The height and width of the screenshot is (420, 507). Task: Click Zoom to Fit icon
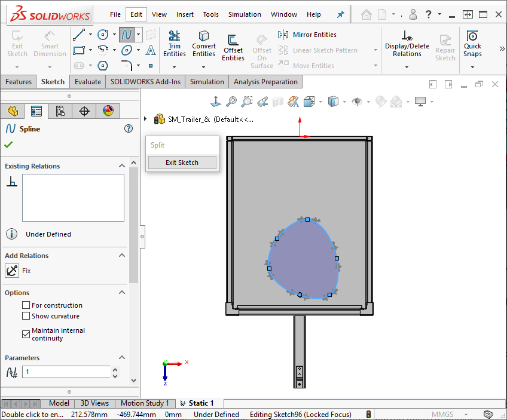coord(231,102)
